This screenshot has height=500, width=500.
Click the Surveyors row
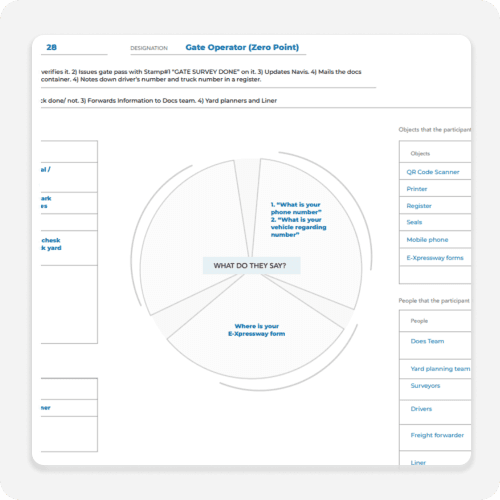click(435, 389)
